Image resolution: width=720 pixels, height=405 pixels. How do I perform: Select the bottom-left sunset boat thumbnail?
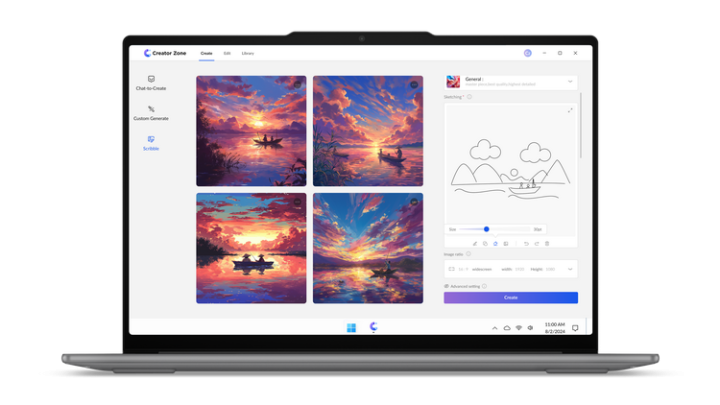click(x=251, y=248)
